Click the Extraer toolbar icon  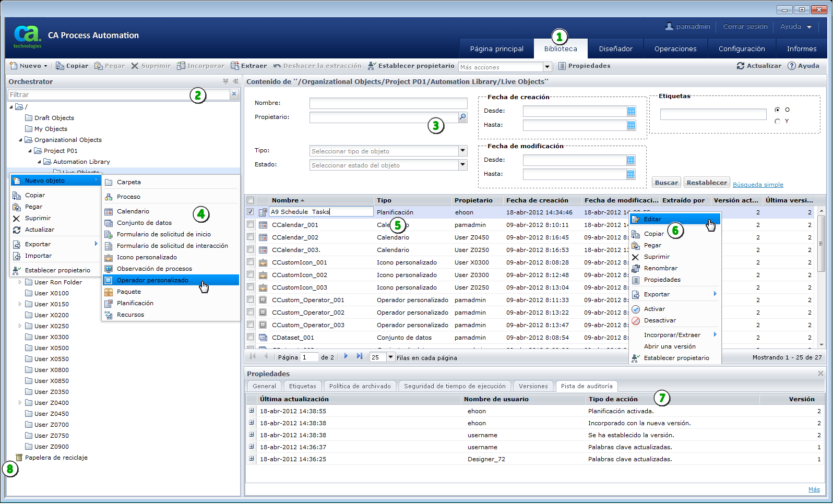click(235, 66)
